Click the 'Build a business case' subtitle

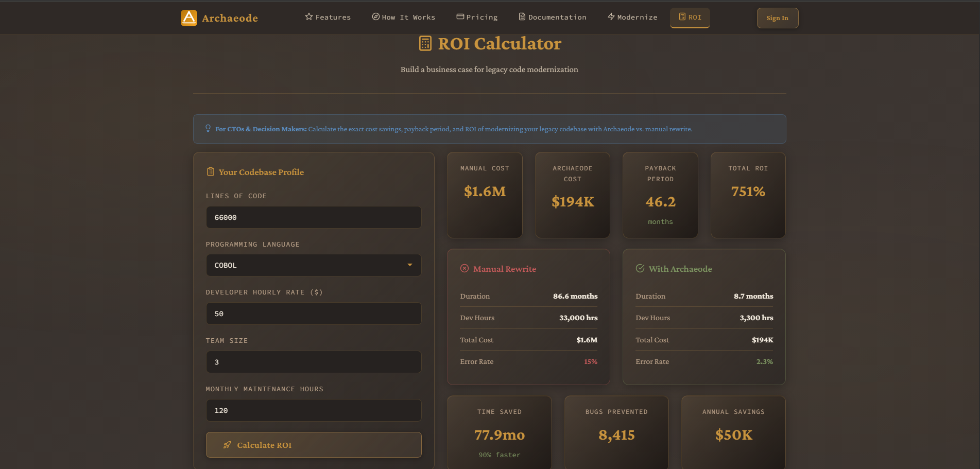click(x=489, y=70)
